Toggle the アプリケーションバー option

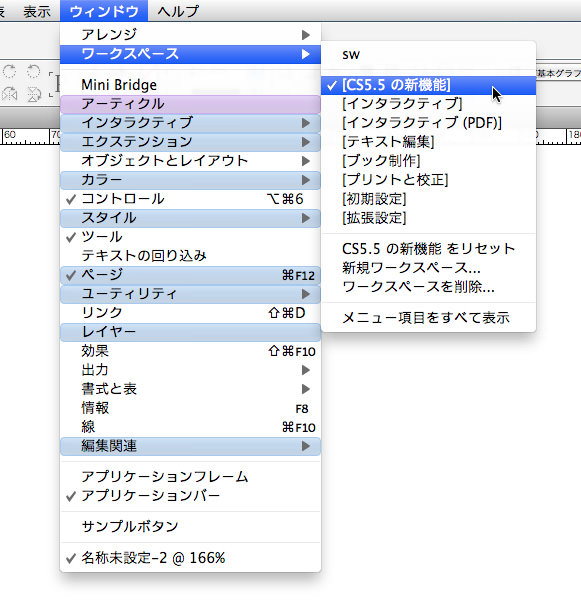(190, 496)
